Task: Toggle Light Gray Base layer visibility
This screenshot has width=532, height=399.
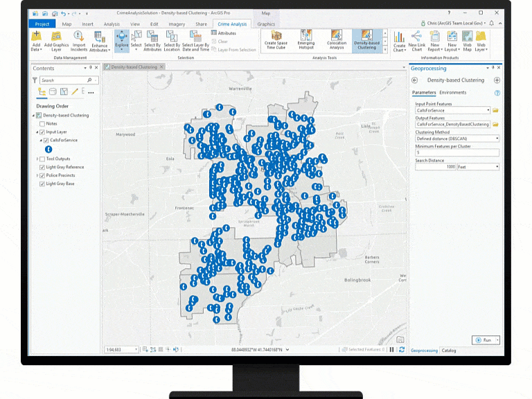Action: coord(42,184)
